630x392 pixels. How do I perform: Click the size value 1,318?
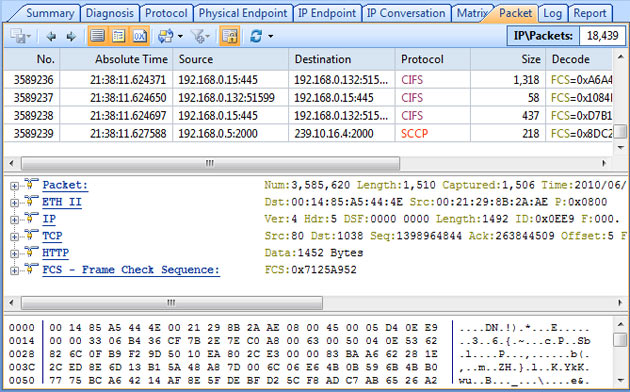[x=526, y=80]
